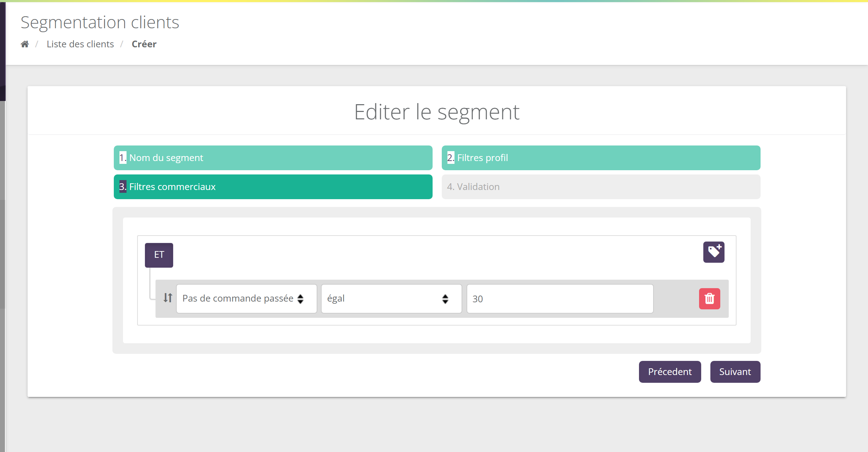
Task: Select step '3. Filtres commerciaux'
Action: [x=273, y=187]
